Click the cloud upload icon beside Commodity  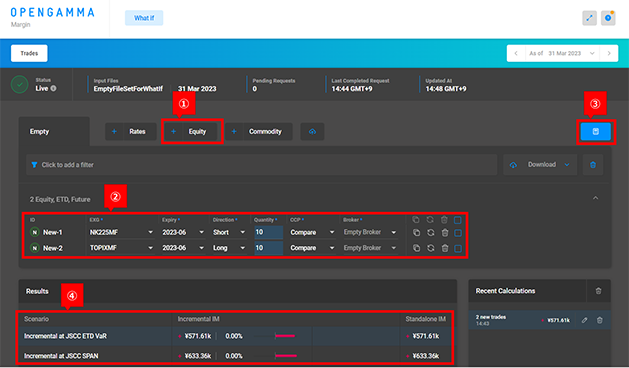312,132
